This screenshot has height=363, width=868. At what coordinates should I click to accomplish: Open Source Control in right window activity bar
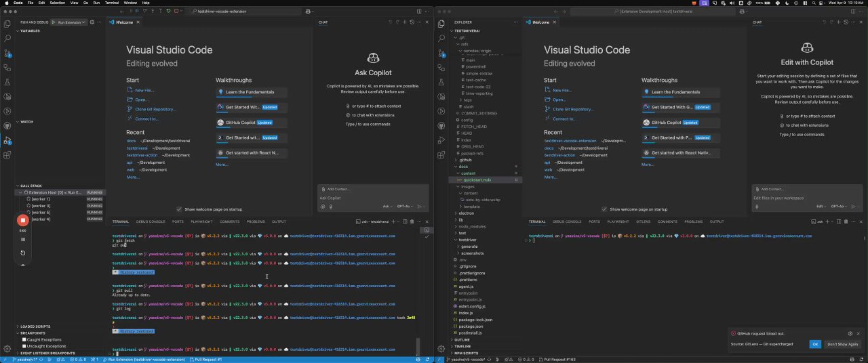442,53
